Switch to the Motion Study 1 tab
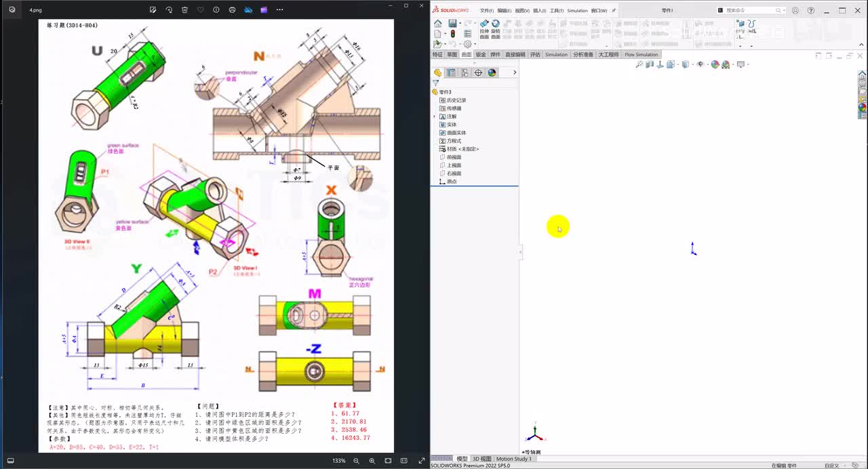This screenshot has width=868, height=469. coord(514,459)
